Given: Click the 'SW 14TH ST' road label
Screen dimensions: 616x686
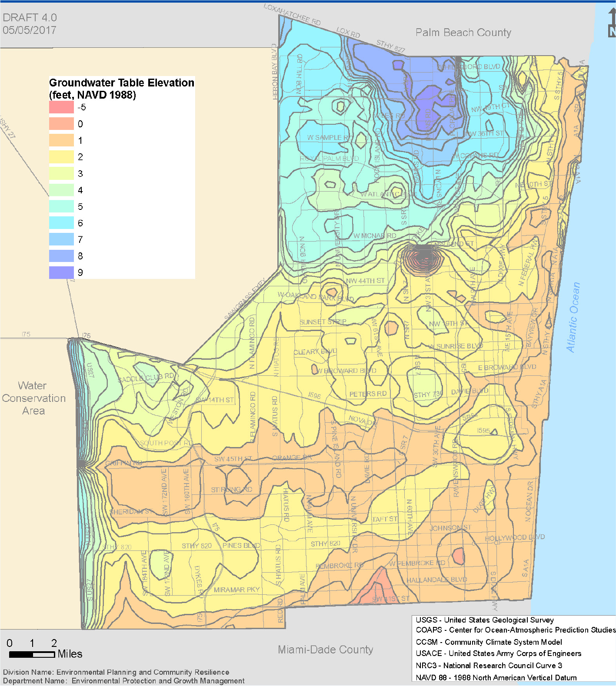Looking at the screenshot, I should (215, 400).
